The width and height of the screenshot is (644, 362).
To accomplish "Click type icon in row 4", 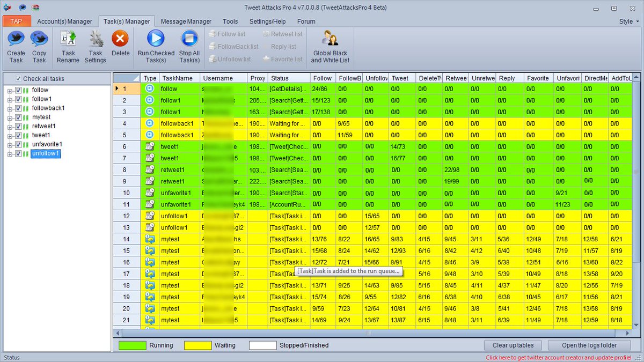I will 150,123.
